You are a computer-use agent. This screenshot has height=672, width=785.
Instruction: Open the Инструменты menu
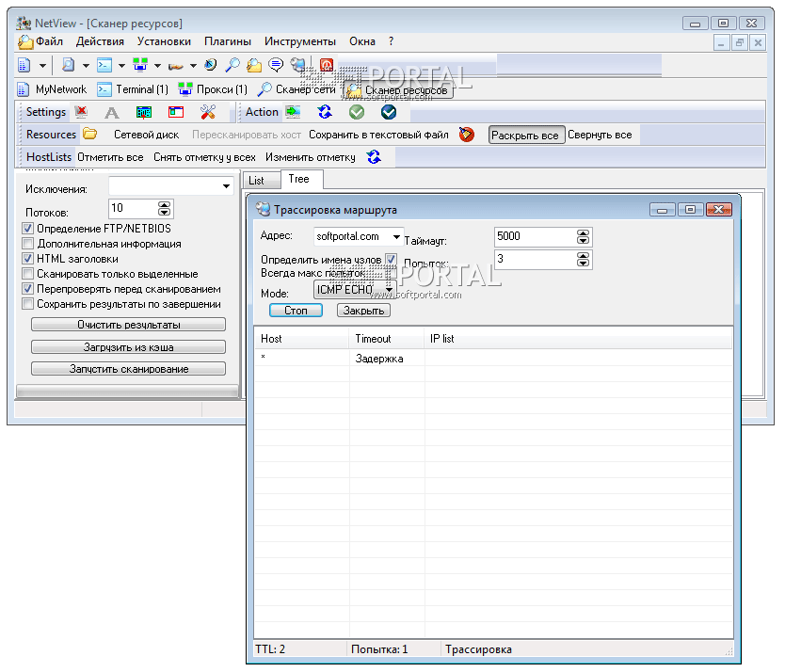tap(300, 41)
